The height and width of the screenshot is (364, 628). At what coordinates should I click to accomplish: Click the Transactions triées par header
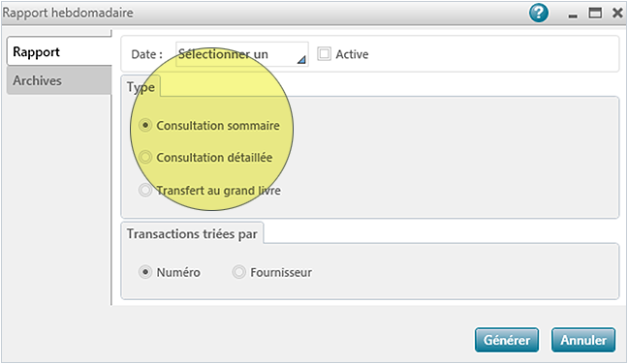pos(192,233)
